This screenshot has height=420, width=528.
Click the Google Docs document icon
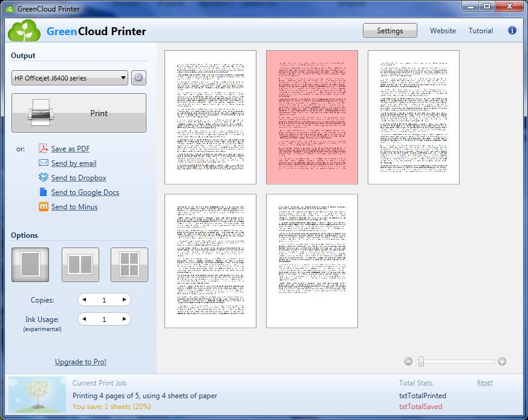(43, 192)
